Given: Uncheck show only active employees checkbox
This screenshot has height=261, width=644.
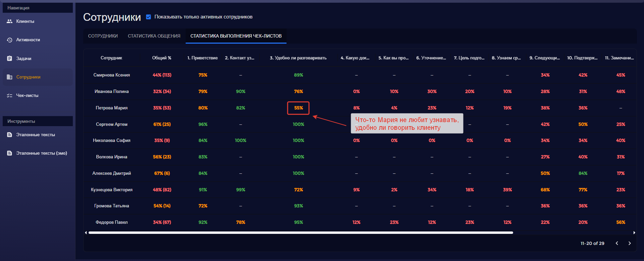Looking at the screenshot, I should pos(148,17).
